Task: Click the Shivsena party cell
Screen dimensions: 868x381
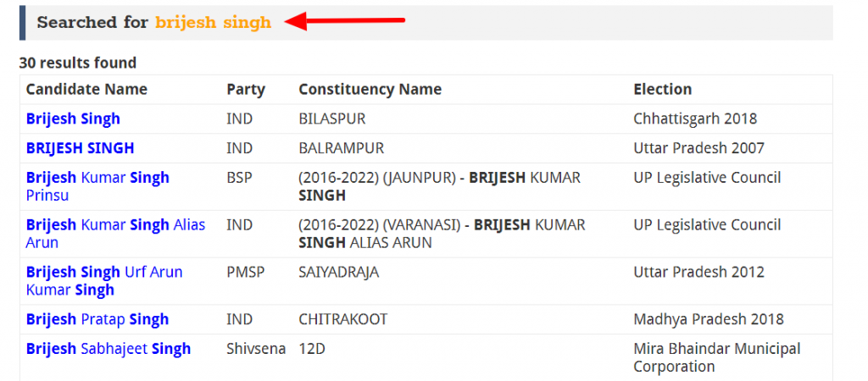Action: pyautogui.click(x=256, y=348)
